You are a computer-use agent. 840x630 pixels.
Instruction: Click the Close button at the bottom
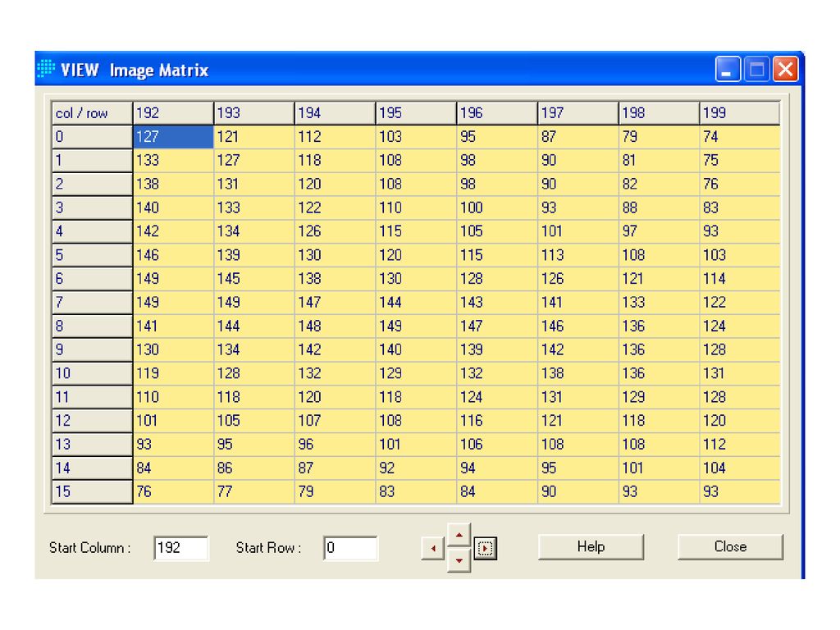(x=730, y=546)
